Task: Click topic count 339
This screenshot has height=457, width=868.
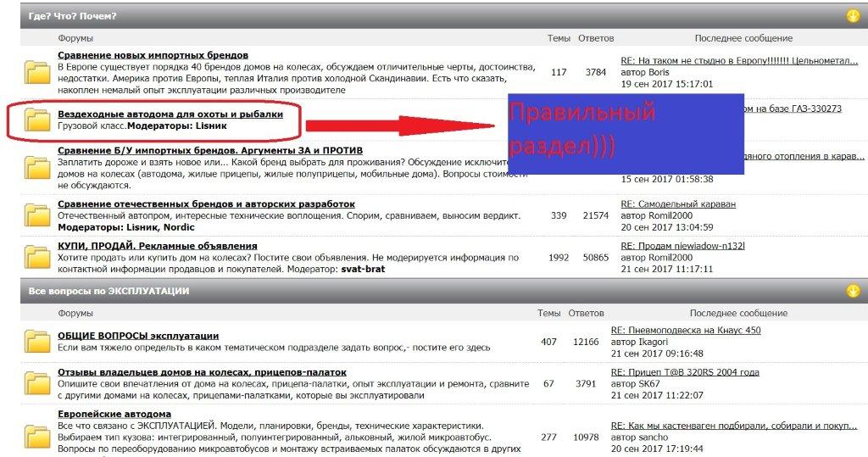Action: [559, 215]
